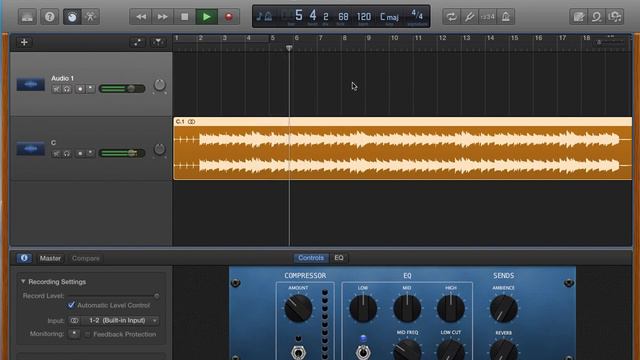The image size is (640, 360).
Task: Toggle the Monitoring button
Action: pos(74,334)
